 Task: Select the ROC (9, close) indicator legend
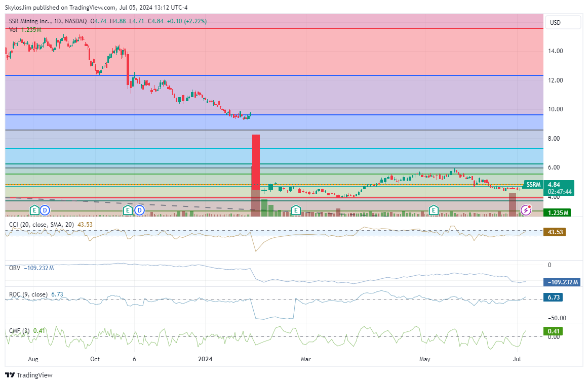(36, 294)
